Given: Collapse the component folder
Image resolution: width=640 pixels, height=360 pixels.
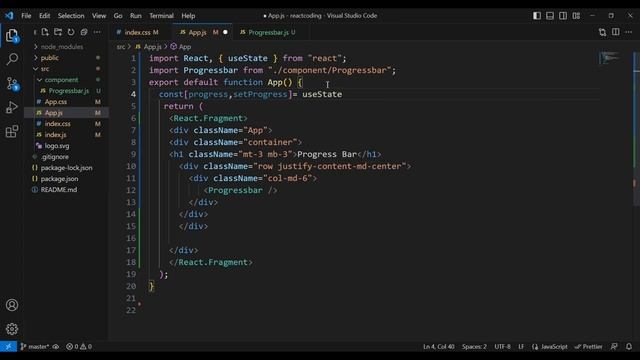Looking at the screenshot, I should 61,80.
